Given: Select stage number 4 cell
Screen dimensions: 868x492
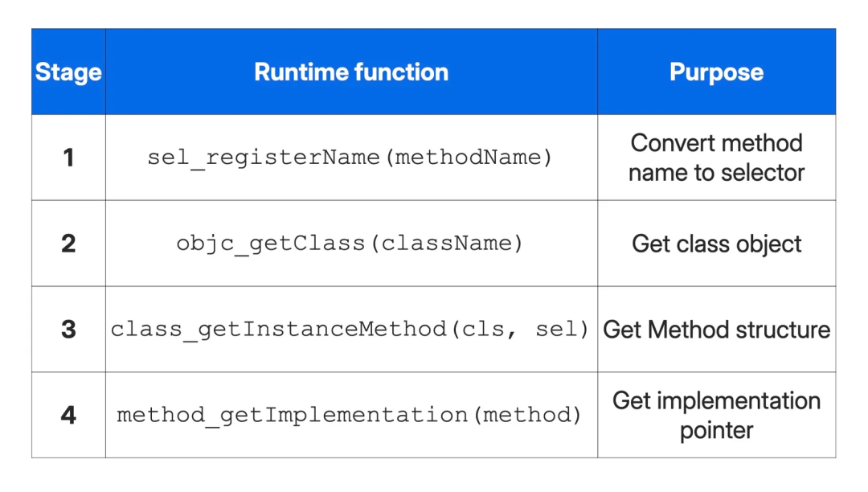Looking at the screenshot, I should pyautogui.click(x=68, y=416).
